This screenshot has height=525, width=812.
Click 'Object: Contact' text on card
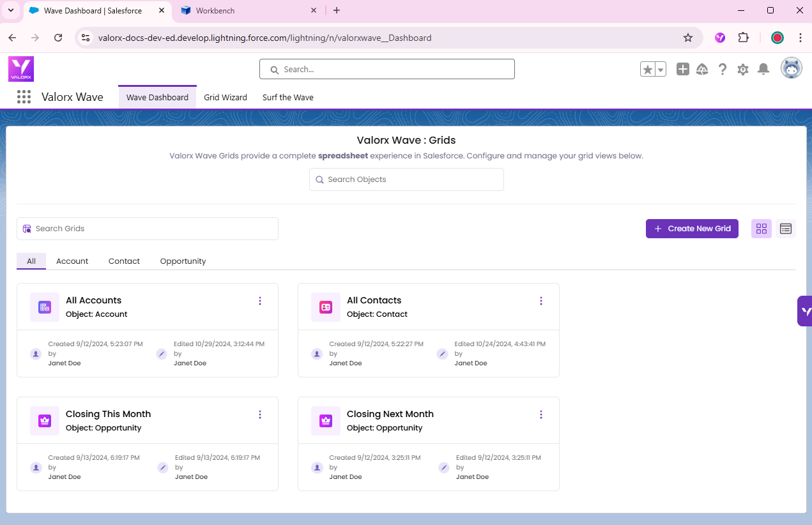click(x=377, y=314)
